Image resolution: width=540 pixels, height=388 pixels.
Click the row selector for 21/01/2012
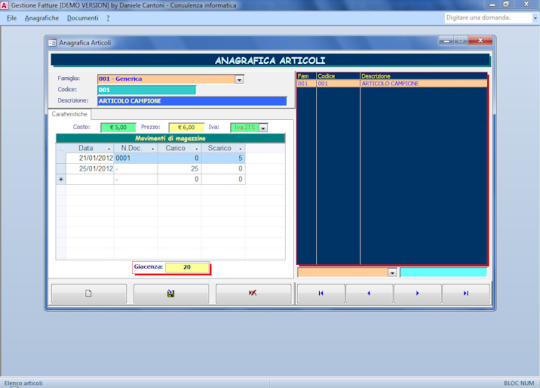61,158
